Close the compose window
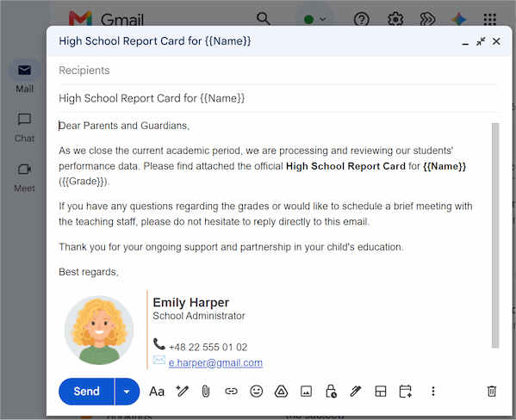This screenshot has height=420, width=516. pyautogui.click(x=496, y=41)
